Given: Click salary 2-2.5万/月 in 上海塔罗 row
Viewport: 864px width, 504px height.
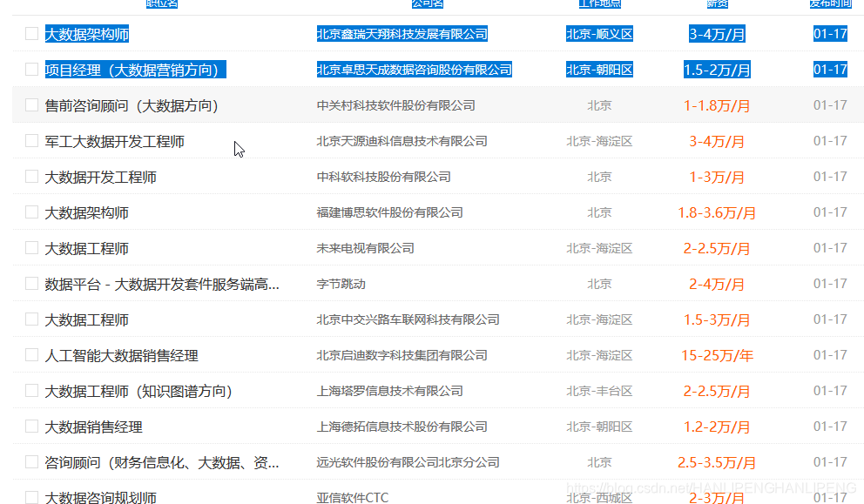Looking at the screenshot, I should [717, 391].
